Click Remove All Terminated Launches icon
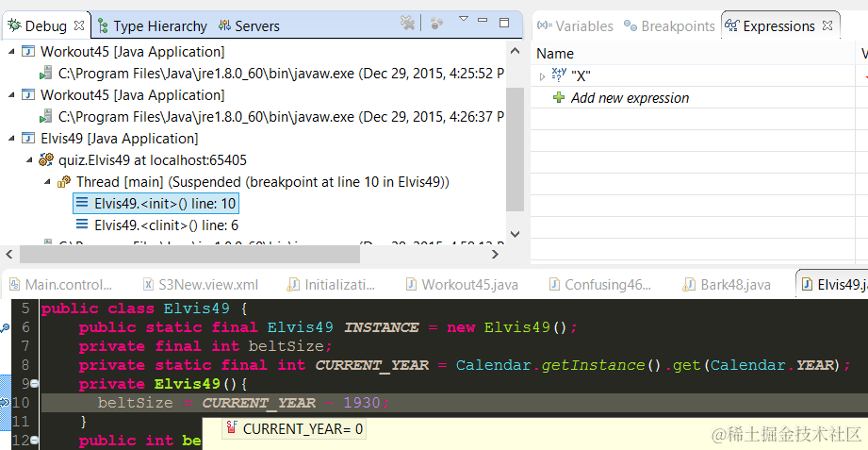Viewport: 868px width, 450px height. coord(407,23)
